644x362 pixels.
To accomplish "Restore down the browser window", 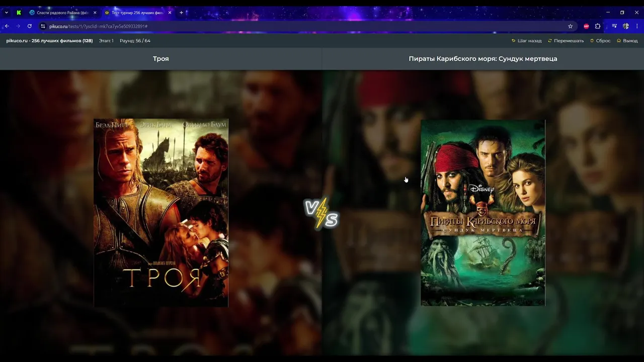I will pyautogui.click(x=622, y=13).
